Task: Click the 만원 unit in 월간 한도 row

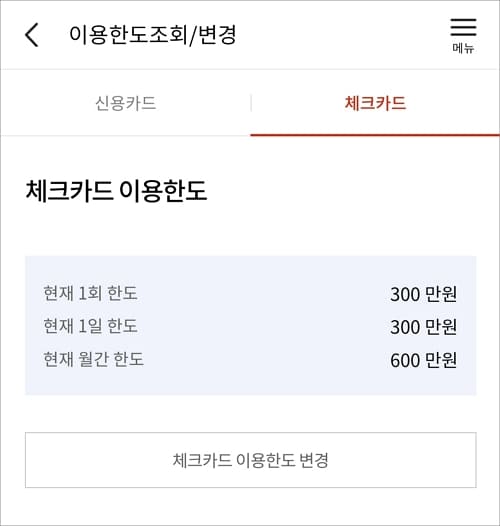Action: point(441,360)
